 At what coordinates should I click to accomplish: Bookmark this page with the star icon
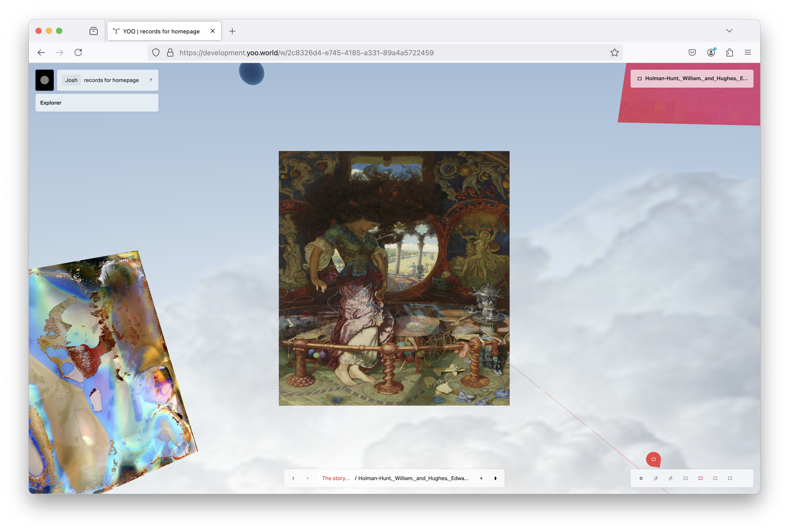(614, 53)
